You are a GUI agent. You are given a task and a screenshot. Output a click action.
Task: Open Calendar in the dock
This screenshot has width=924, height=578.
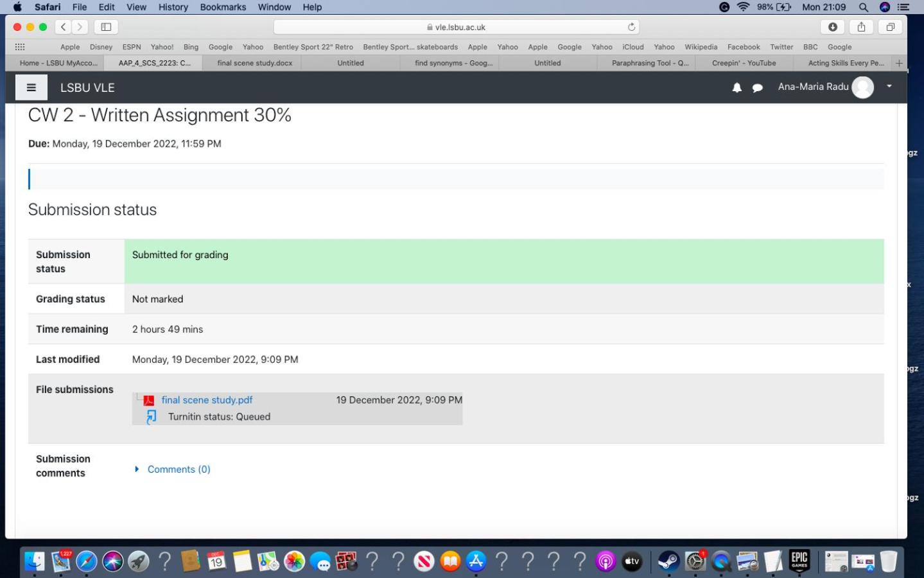(x=216, y=561)
